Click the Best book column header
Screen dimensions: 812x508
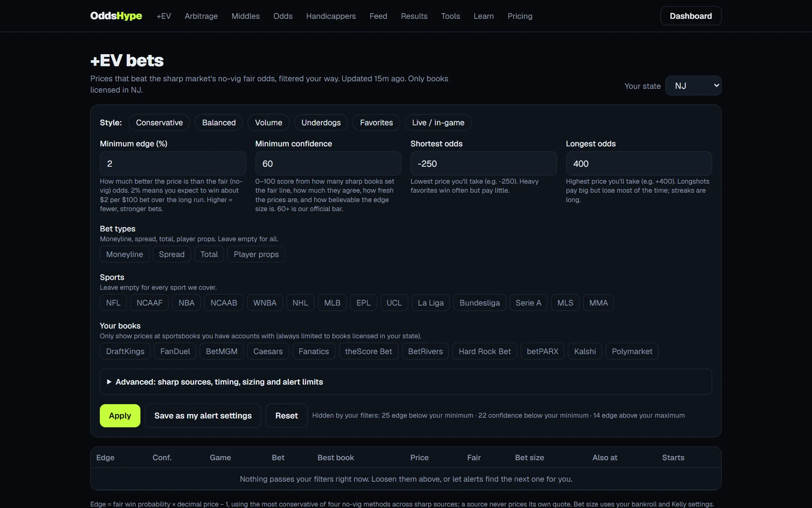(336, 457)
